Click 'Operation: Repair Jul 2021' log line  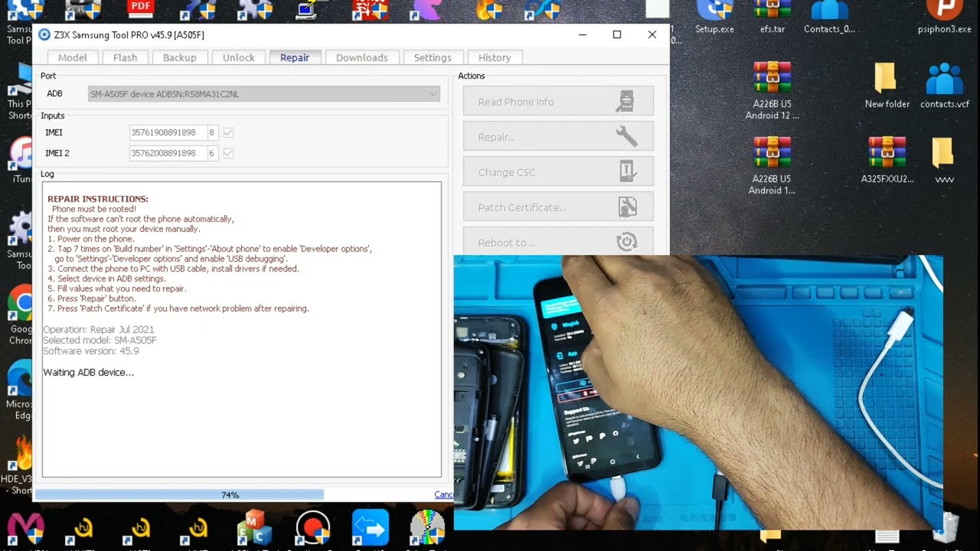(99, 330)
